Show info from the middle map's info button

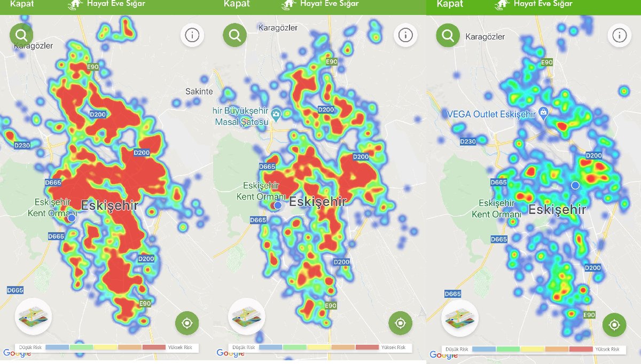[405, 35]
